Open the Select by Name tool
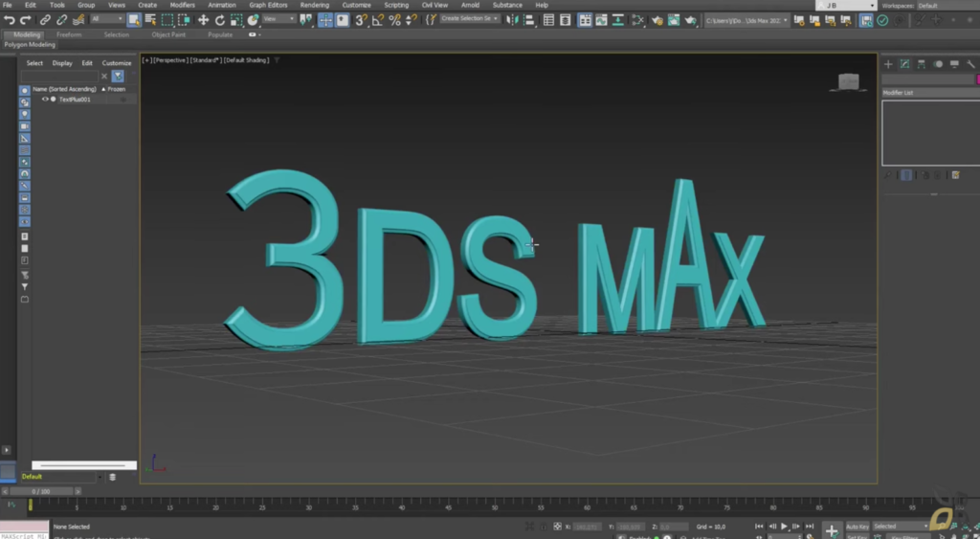The image size is (980, 539). point(150,20)
